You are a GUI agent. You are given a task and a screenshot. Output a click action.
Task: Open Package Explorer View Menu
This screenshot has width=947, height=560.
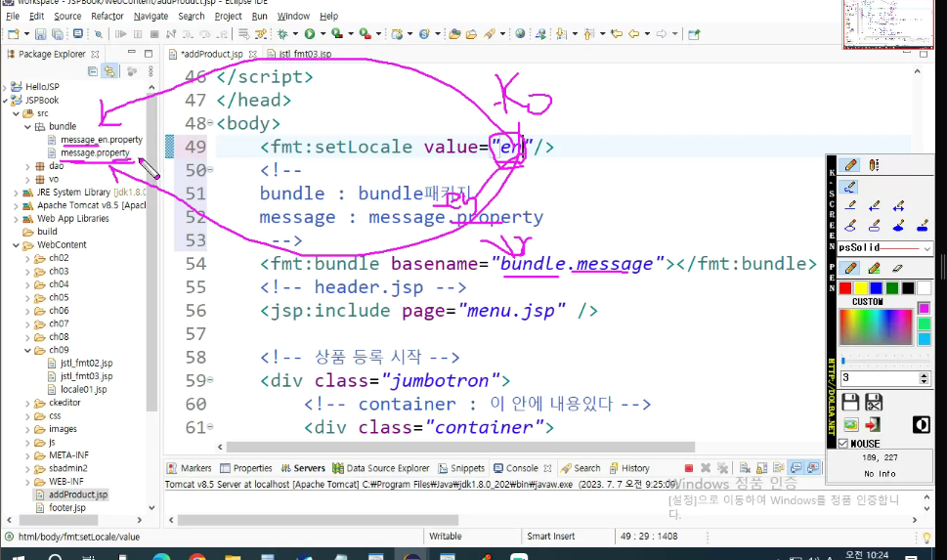(x=151, y=71)
